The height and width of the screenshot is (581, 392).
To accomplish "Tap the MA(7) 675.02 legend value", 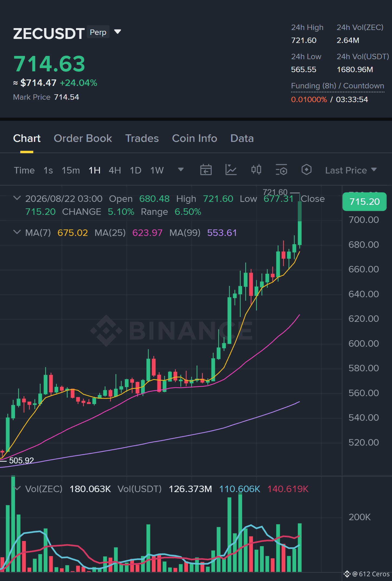I will 73,233.
